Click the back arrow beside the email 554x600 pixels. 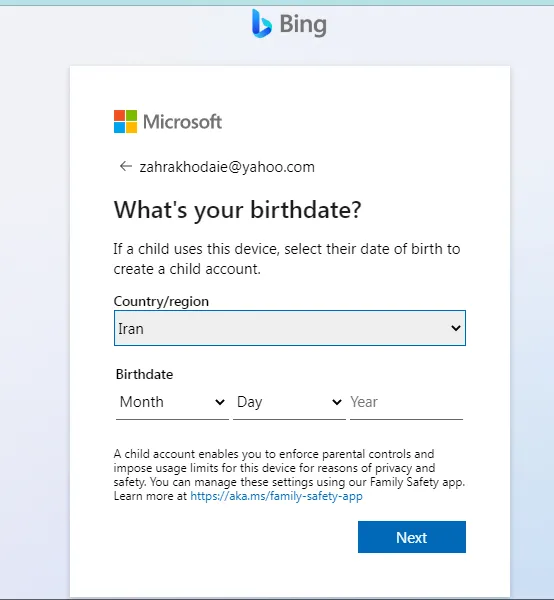tap(125, 166)
